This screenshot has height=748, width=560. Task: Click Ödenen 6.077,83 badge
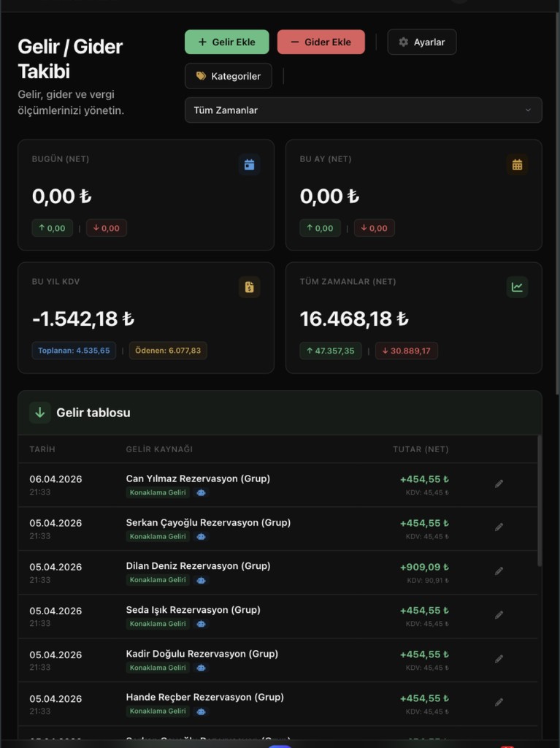(x=168, y=351)
